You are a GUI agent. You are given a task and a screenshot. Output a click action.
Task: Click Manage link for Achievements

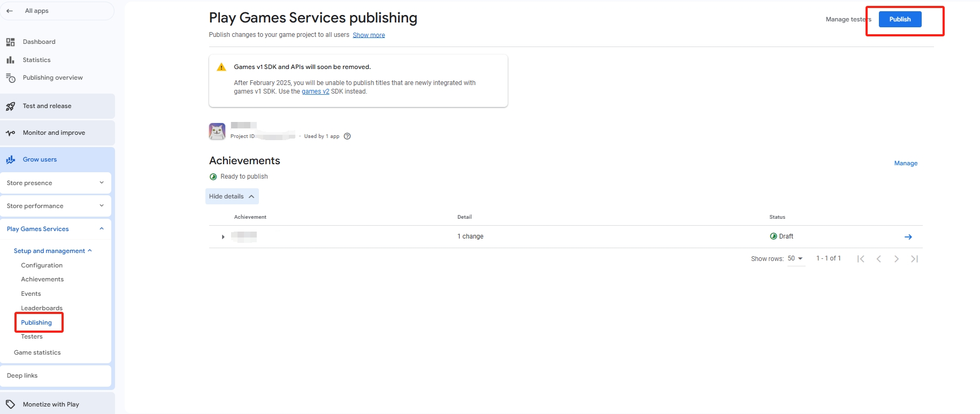coord(906,163)
